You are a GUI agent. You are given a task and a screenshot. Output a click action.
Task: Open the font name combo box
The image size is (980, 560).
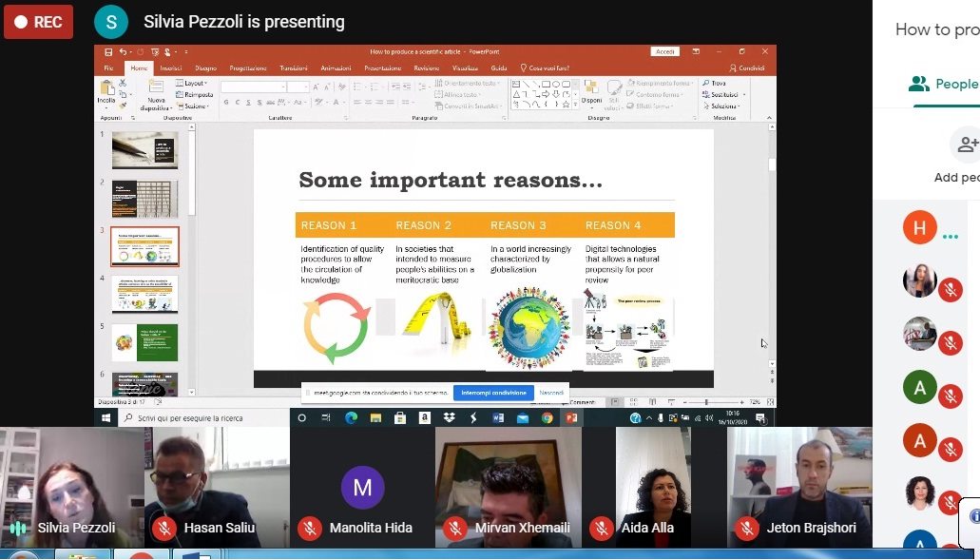coord(254,87)
